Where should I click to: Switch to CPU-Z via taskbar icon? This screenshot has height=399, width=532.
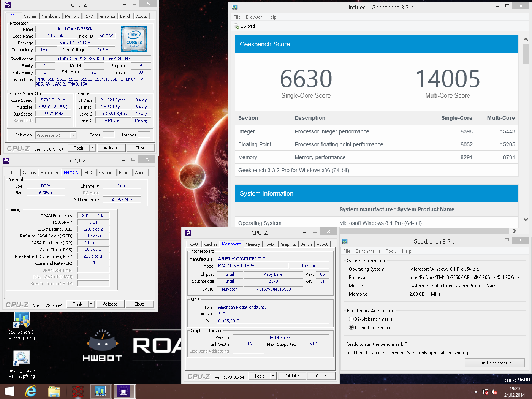[123, 391]
